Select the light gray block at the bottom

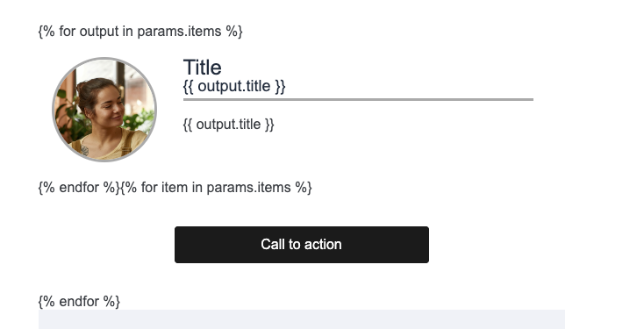pos(302,319)
